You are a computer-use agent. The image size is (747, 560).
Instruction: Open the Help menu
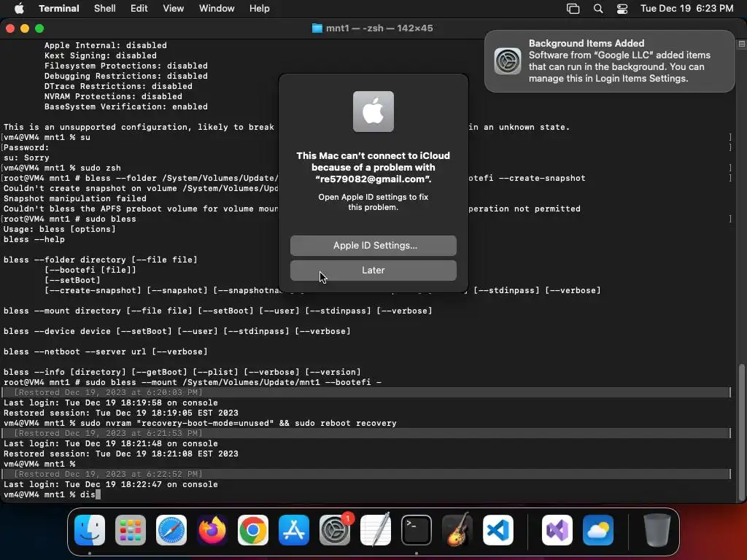click(259, 9)
